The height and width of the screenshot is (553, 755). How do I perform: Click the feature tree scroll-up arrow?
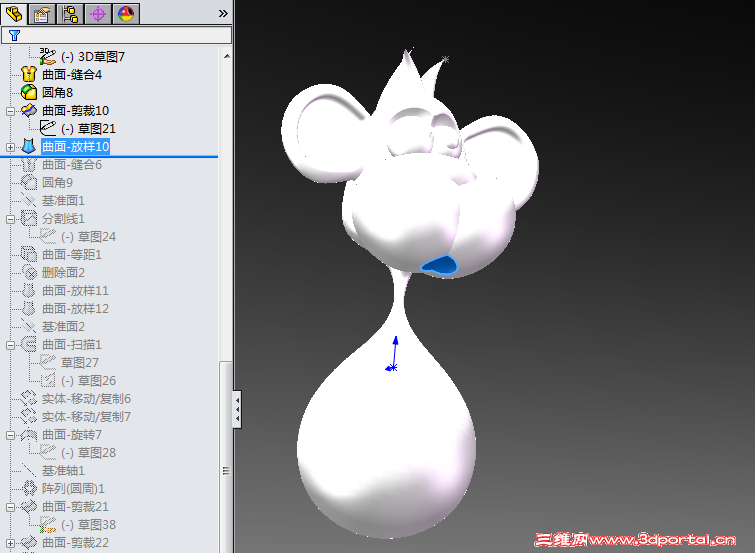click(x=227, y=56)
